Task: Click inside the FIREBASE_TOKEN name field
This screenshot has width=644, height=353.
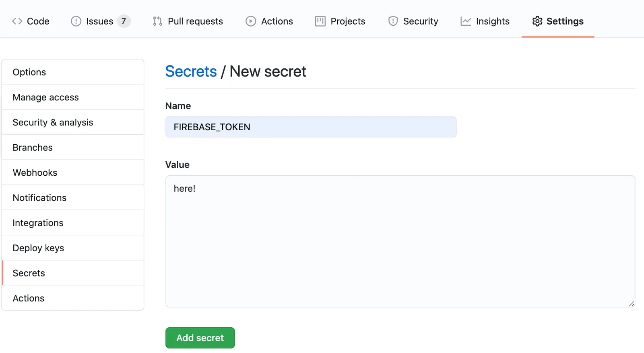Action: click(310, 127)
